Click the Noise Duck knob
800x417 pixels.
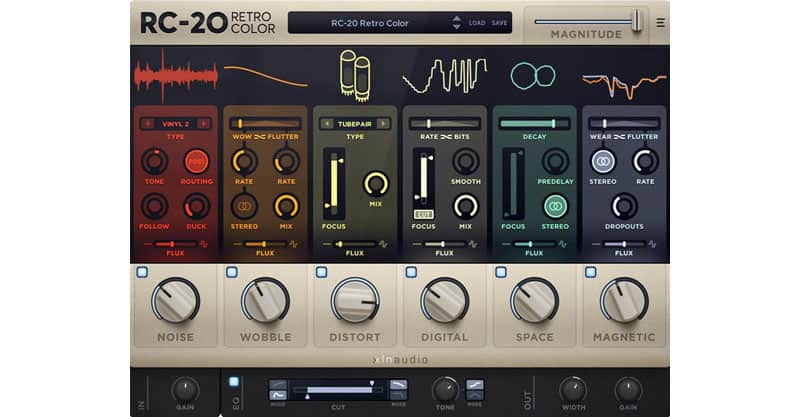tap(196, 206)
